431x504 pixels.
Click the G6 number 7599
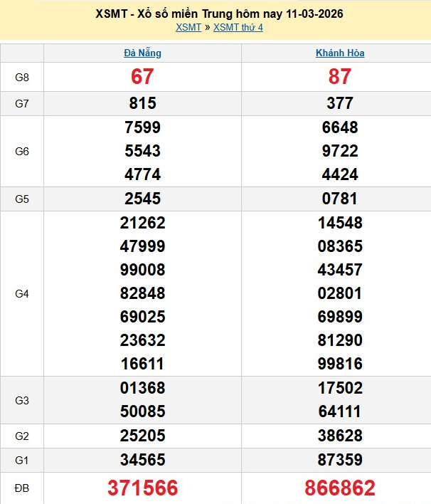[x=142, y=127]
